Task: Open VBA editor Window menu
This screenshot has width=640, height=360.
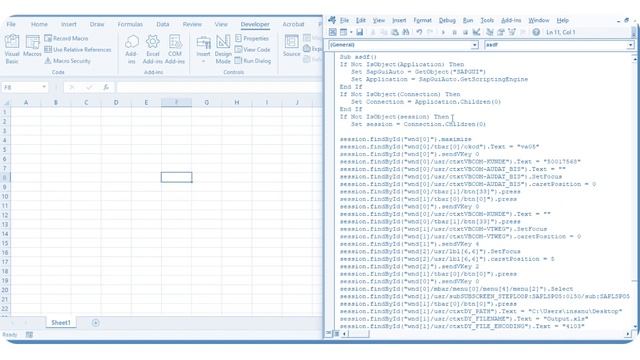Action: click(x=539, y=20)
